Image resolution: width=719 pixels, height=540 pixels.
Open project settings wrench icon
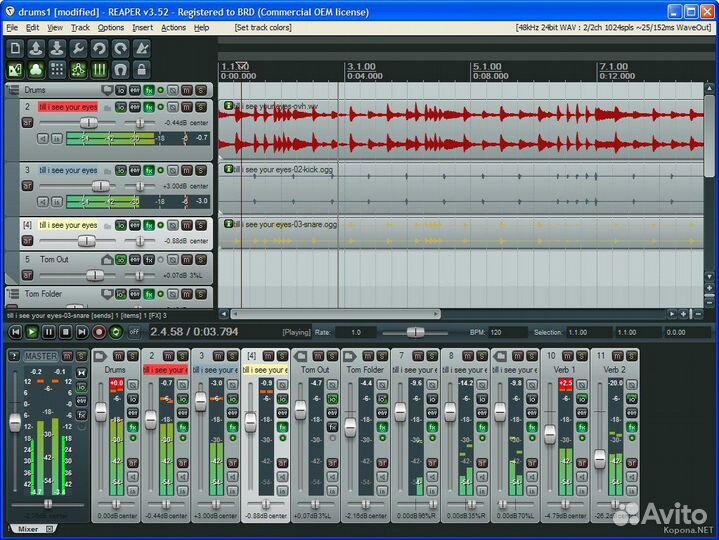pos(78,48)
